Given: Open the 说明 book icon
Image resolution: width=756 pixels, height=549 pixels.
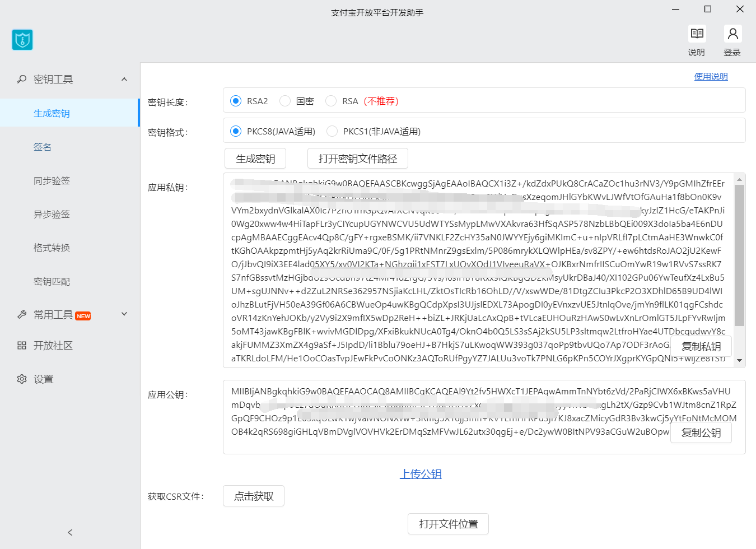Looking at the screenshot, I should tap(697, 34).
